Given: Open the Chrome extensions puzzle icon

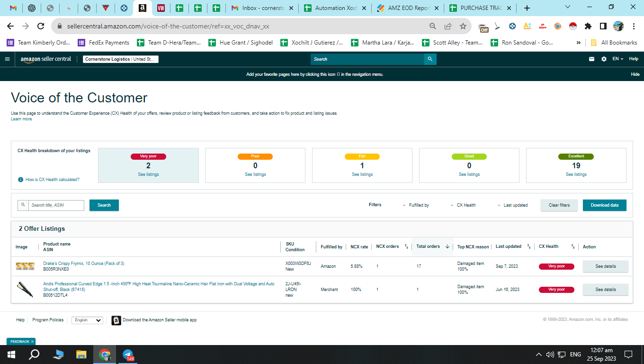Looking at the screenshot, I should 588,27.
